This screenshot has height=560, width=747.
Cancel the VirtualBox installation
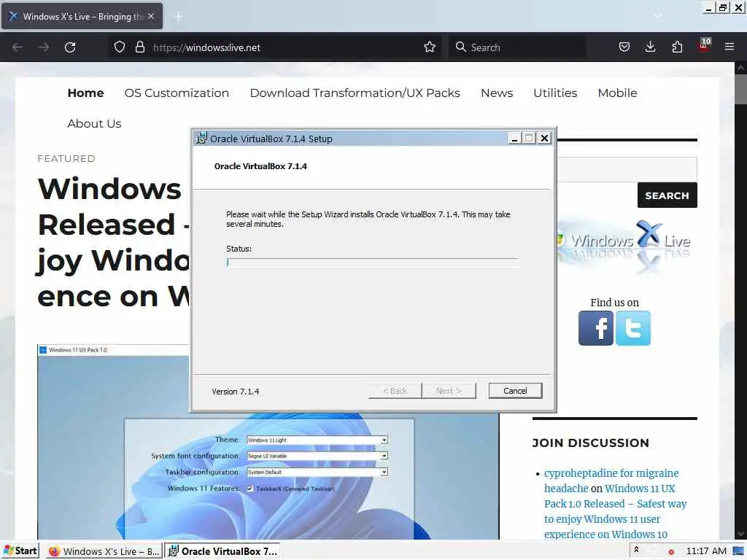pyautogui.click(x=516, y=391)
